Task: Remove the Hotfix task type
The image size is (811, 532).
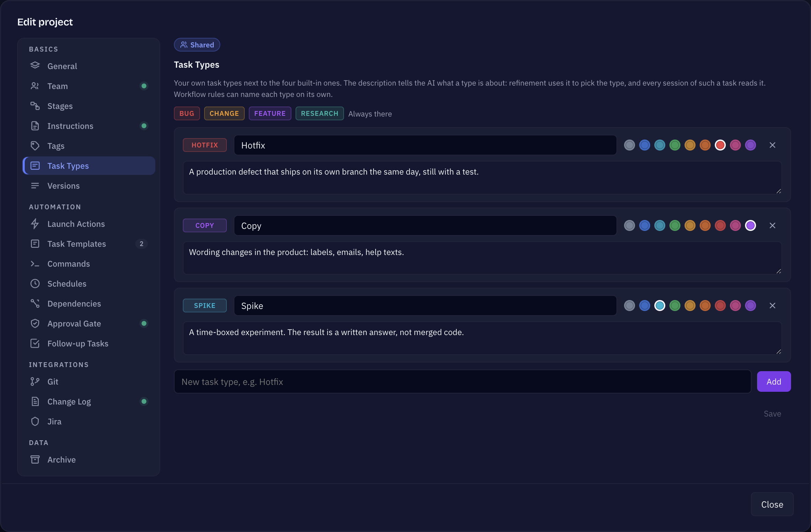Action: point(772,145)
